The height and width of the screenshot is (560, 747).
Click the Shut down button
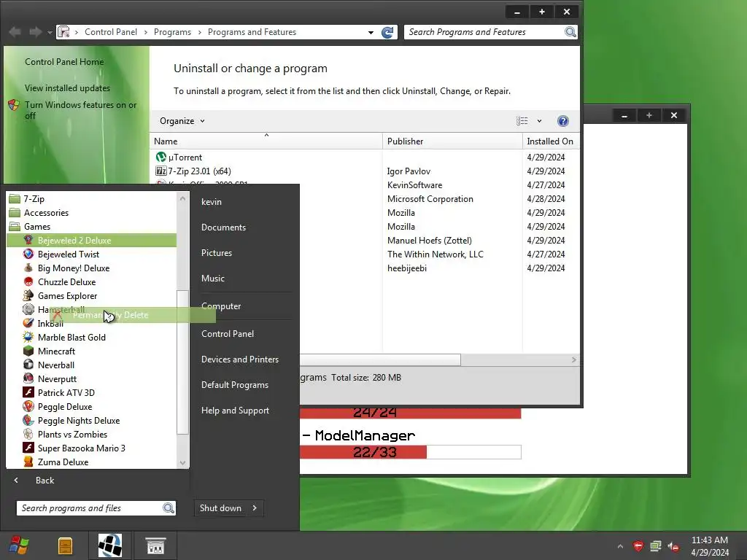pos(220,508)
